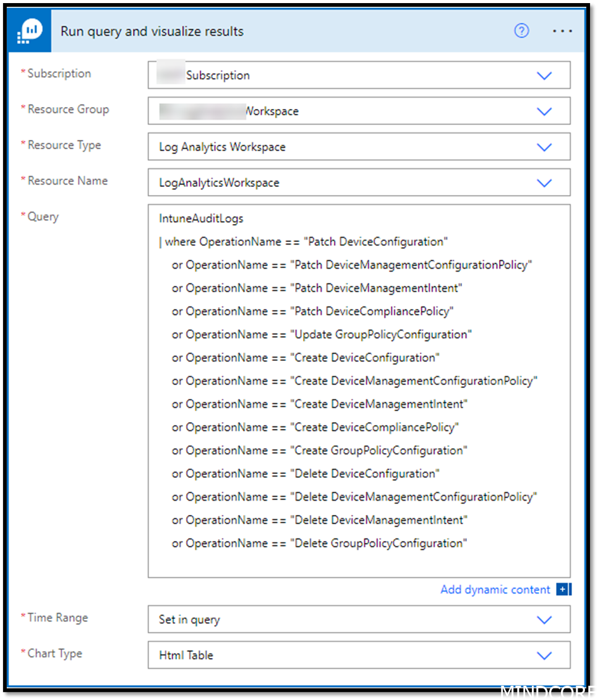Open the Time Range dropdown set to Set in query

coord(359,620)
